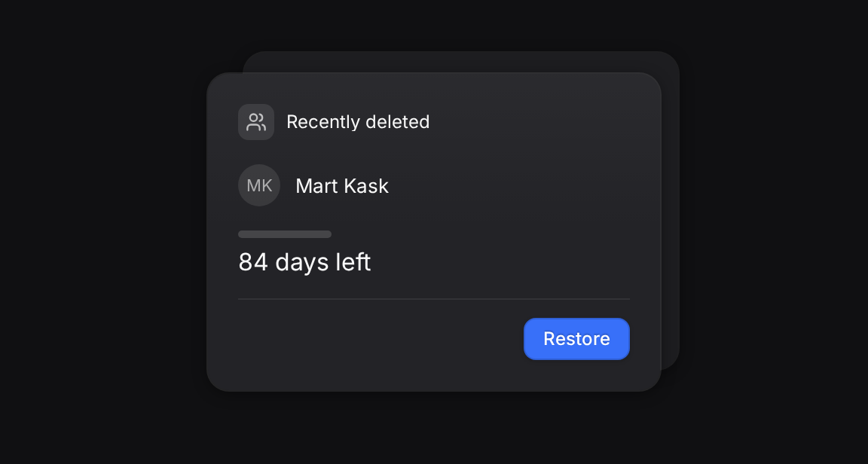Click the people icon beside Recently deleted

point(256,122)
